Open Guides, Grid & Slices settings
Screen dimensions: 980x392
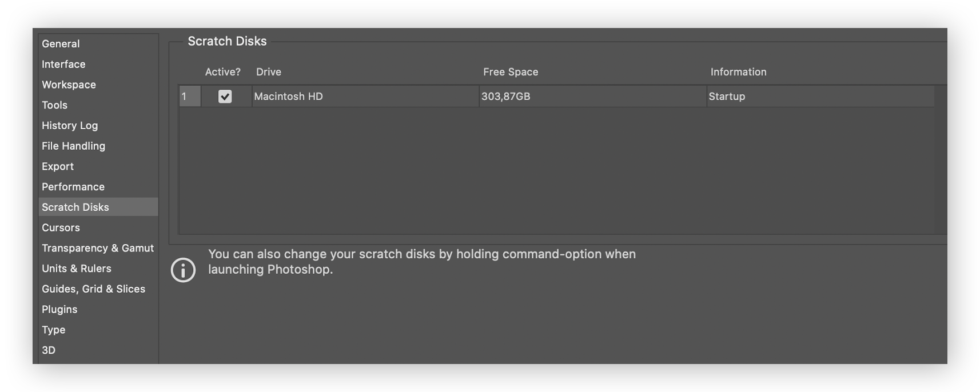(x=93, y=289)
